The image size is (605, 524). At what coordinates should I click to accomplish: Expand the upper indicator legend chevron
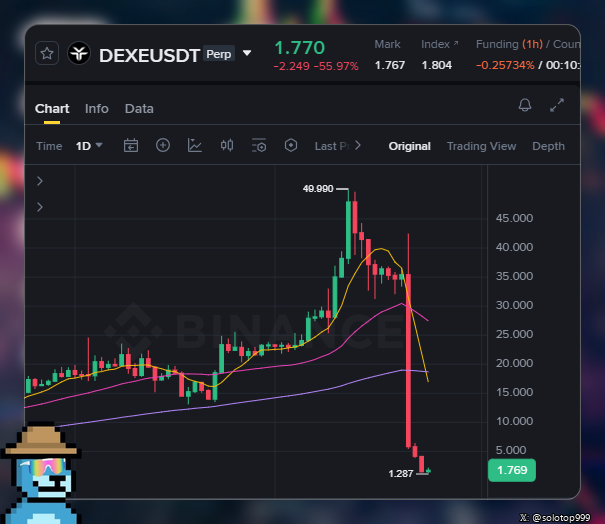click(x=40, y=181)
